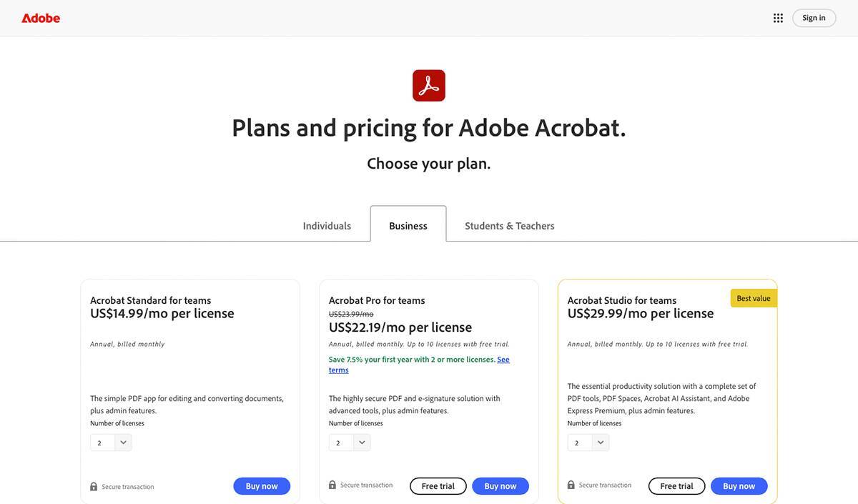Buy now the Acrobat Pro for teams
This screenshot has width=858, height=504.
[x=500, y=486]
